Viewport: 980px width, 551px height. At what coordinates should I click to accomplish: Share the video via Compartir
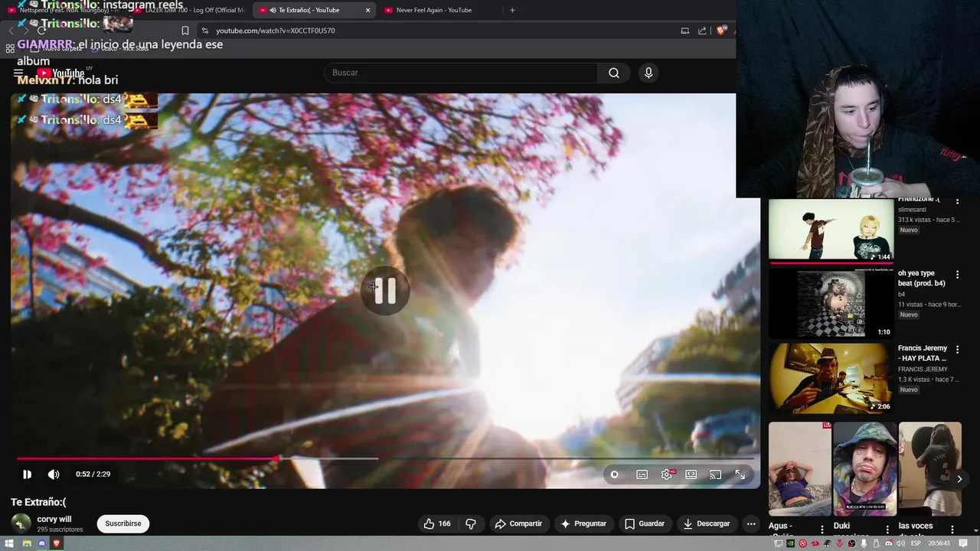point(518,523)
